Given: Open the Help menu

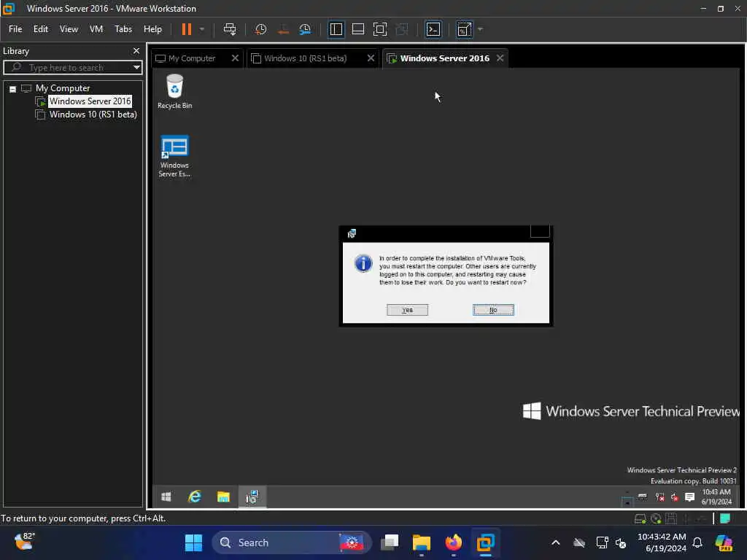Looking at the screenshot, I should click(152, 29).
